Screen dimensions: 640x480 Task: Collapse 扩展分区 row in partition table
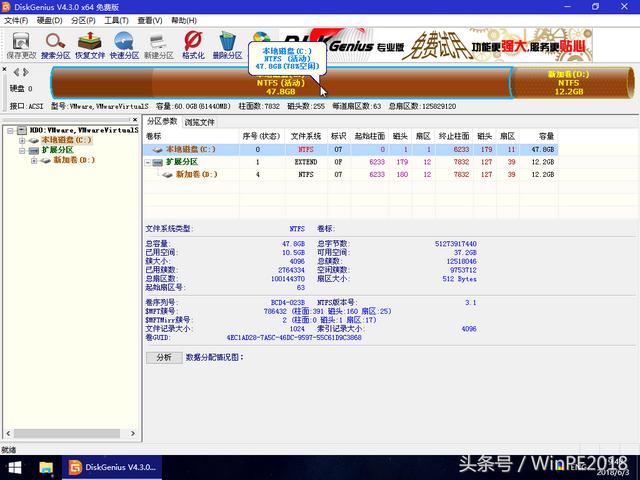click(x=148, y=162)
